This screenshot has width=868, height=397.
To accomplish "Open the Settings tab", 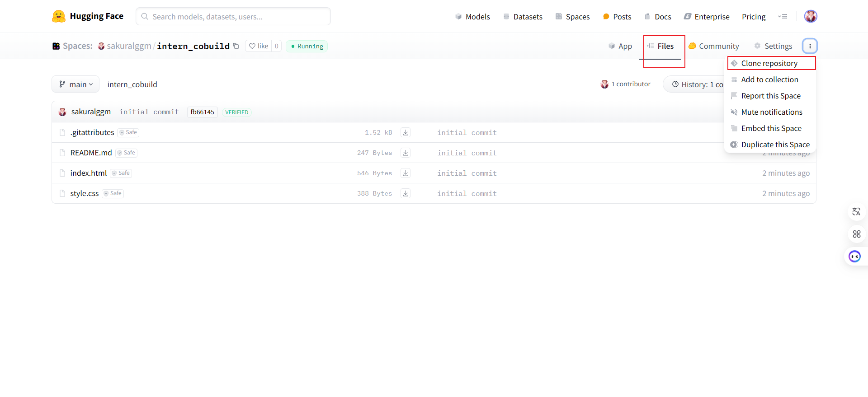I will (x=773, y=46).
